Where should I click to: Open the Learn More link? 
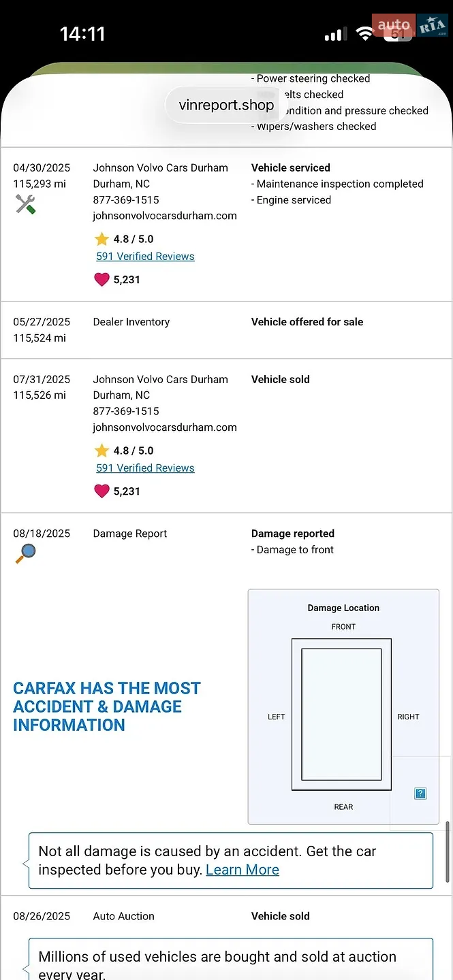click(243, 870)
